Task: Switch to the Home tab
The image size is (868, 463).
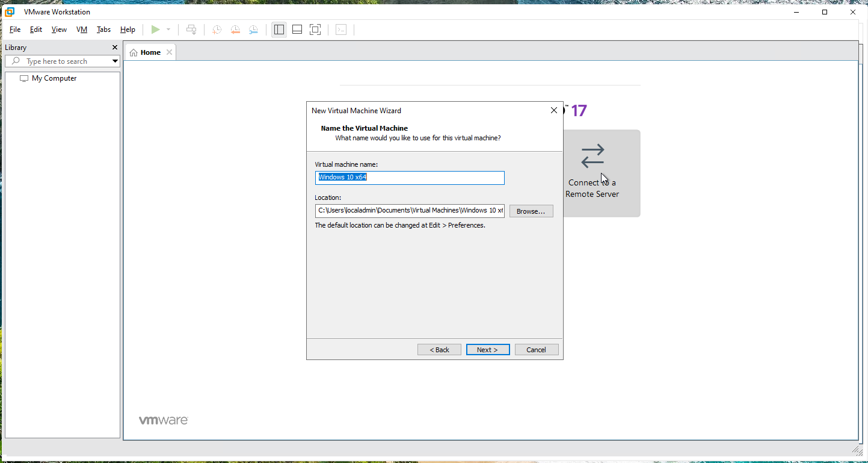Action: pos(150,52)
